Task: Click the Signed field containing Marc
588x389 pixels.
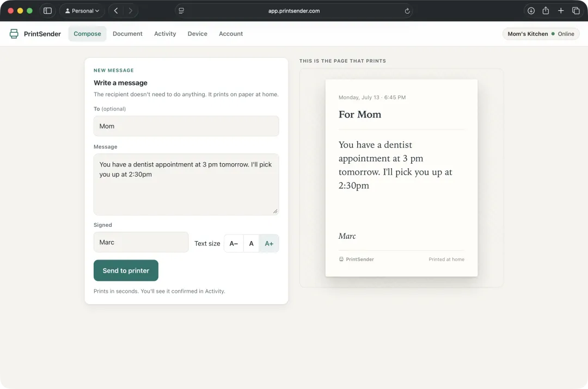Action: 141,242
